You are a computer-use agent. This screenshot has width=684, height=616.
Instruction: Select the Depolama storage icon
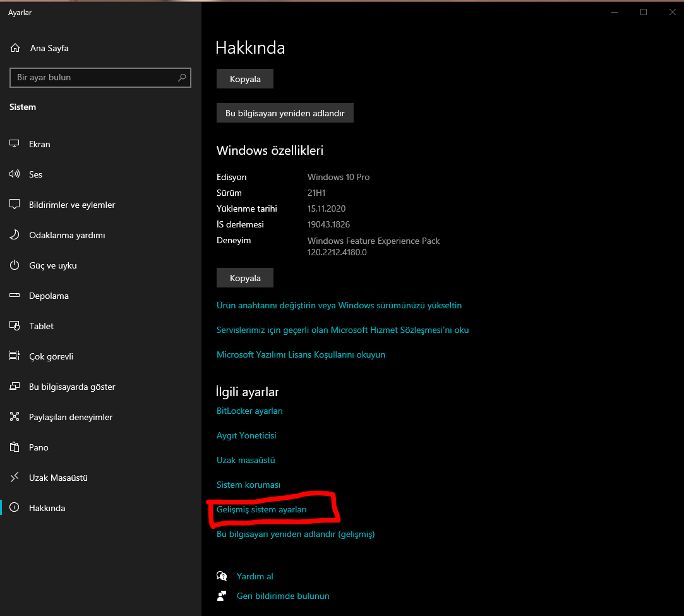[x=15, y=296]
